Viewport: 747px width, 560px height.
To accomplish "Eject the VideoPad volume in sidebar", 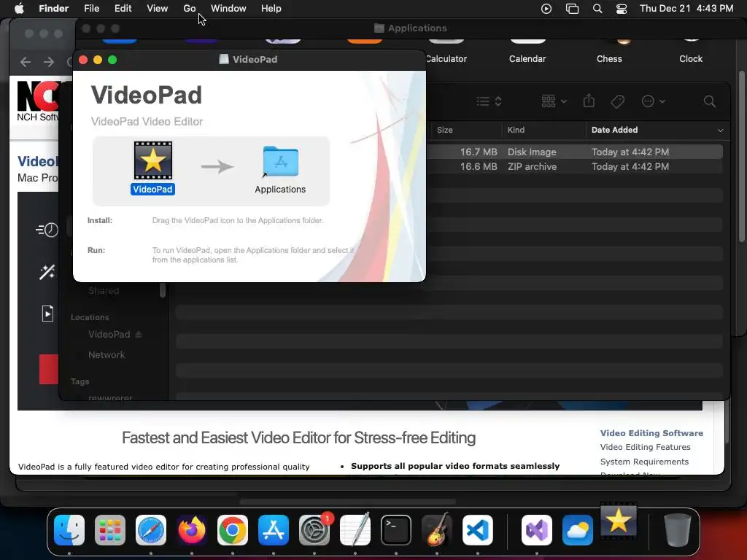I will [139, 334].
